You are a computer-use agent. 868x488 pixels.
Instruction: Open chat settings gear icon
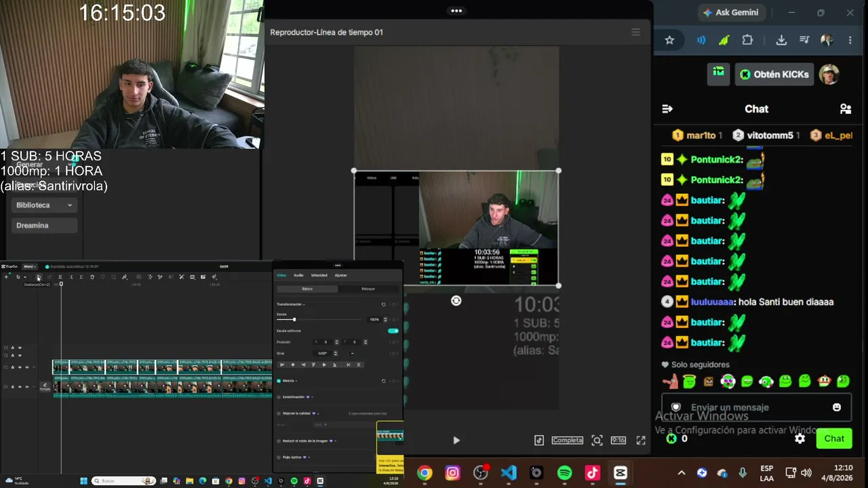(800, 439)
